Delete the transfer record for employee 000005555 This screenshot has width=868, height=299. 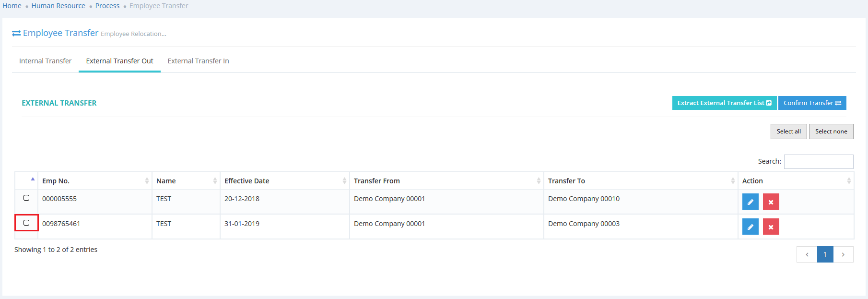click(x=771, y=202)
